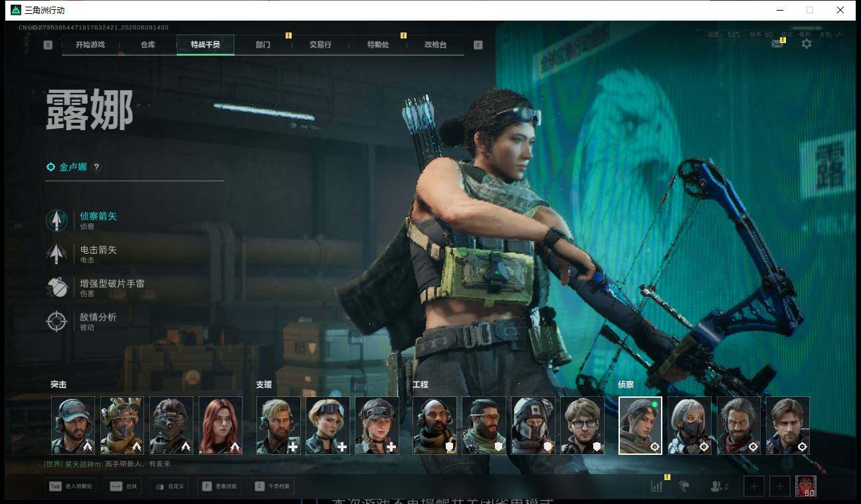Screen dimensions: 861x504
Task: Select 突击 operator with night-vision goggles
Action: [x=171, y=426]
